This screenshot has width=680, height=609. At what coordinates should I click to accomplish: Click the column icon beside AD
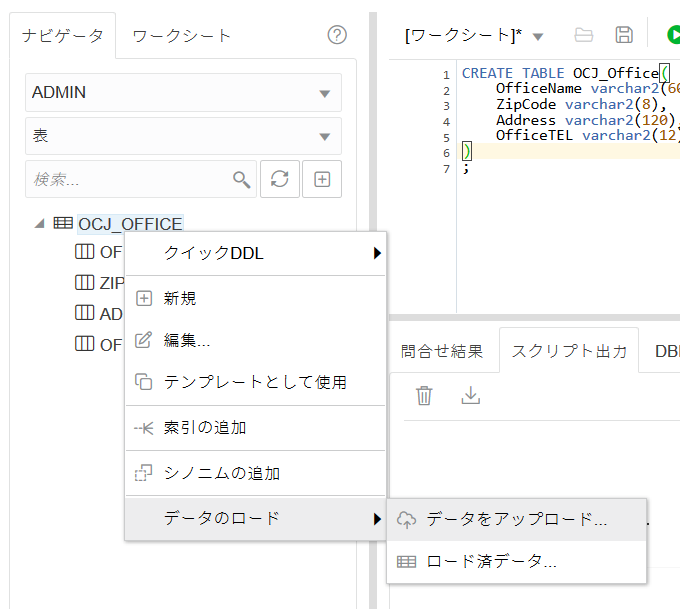84,313
